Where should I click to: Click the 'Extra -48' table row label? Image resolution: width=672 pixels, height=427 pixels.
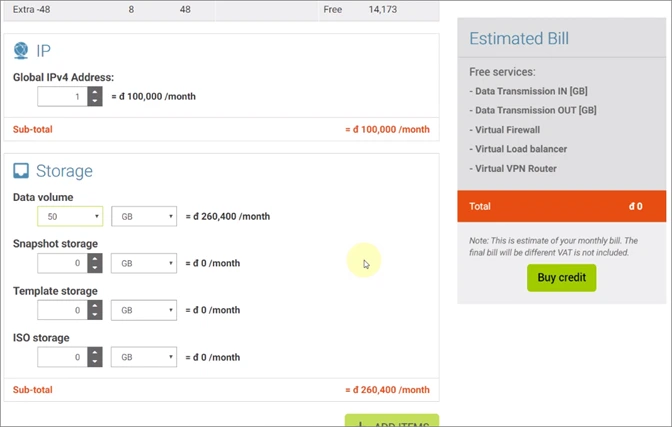pyautogui.click(x=31, y=9)
